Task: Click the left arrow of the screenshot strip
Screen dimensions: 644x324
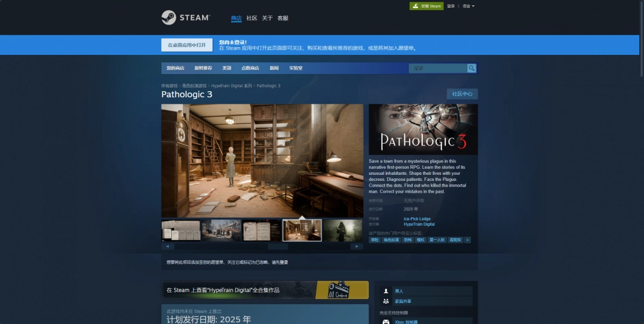Action: tap(168, 246)
